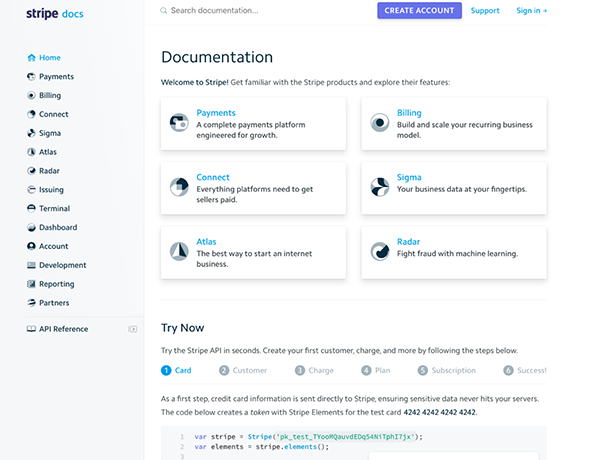Image resolution: width=600 pixels, height=460 pixels.
Task: Click the Home icon in sidebar
Action: [31, 58]
